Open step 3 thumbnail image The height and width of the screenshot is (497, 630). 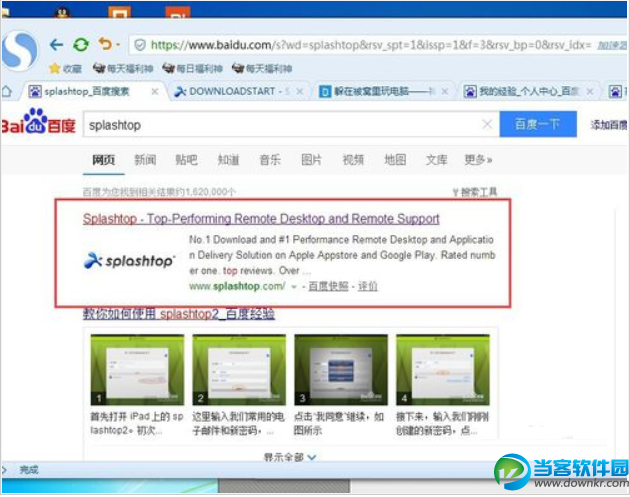point(341,370)
